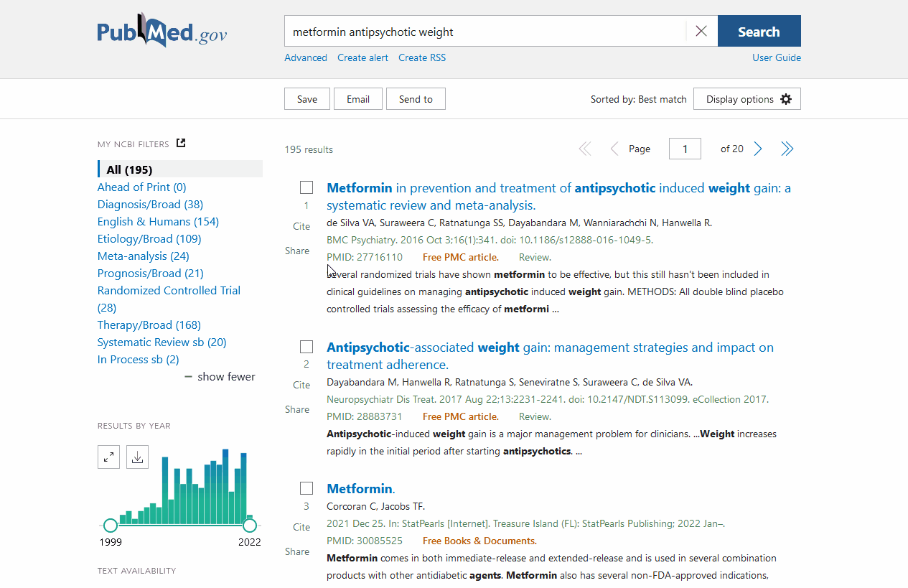The width and height of the screenshot is (908, 588).
Task: Click the PubMed.gov logo
Action: (x=162, y=32)
